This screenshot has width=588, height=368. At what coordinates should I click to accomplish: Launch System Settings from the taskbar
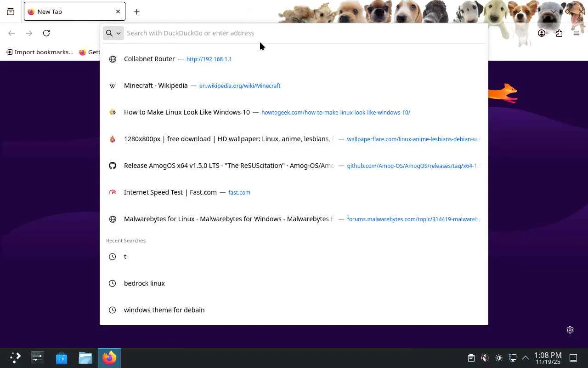(x=38, y=358)
